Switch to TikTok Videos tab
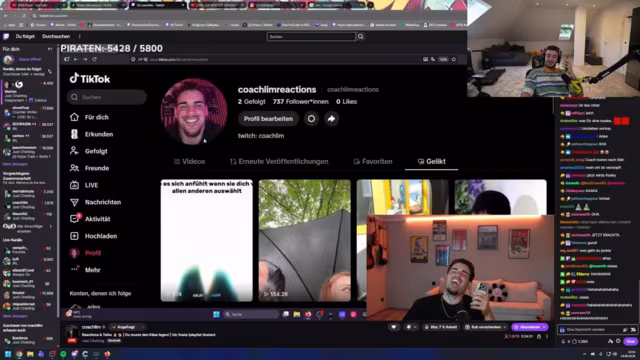Viewport: 640px width, 360px height. point(189,162)
